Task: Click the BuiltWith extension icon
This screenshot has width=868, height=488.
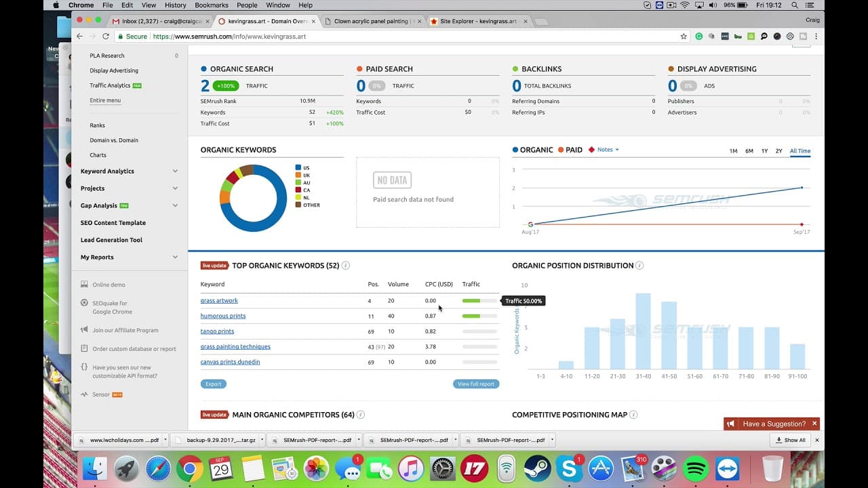Action: click(x=738, y=37)
